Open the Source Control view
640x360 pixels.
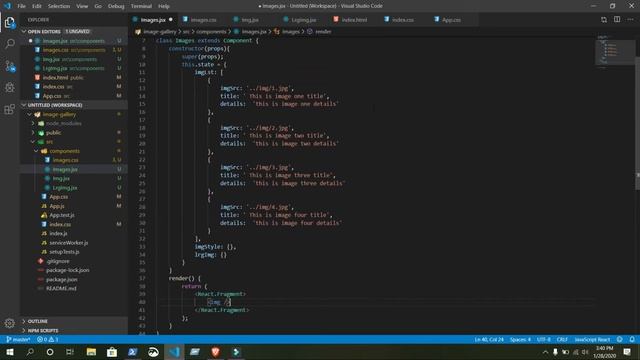[10, 66]
